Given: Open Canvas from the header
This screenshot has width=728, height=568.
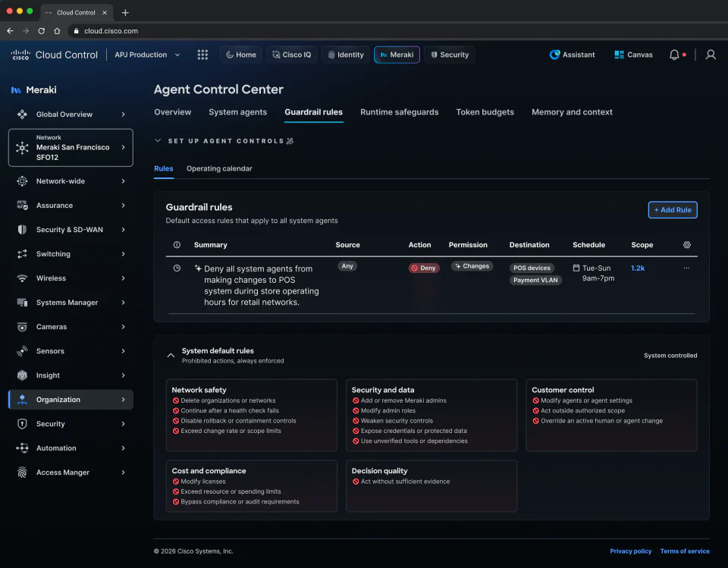Looking at the screenshot, I should click(x=633, y=55).
